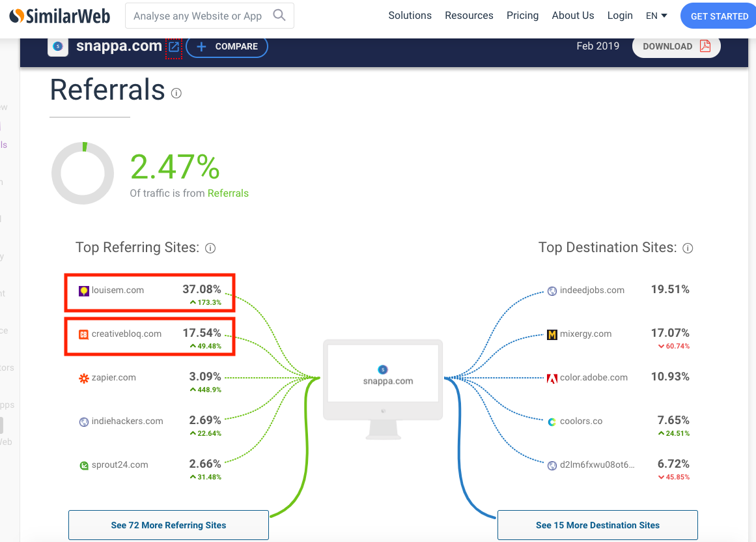Screen dimensions: 756x542
Task: Click the mixergy.com M icon
Action: pos(552,335)
